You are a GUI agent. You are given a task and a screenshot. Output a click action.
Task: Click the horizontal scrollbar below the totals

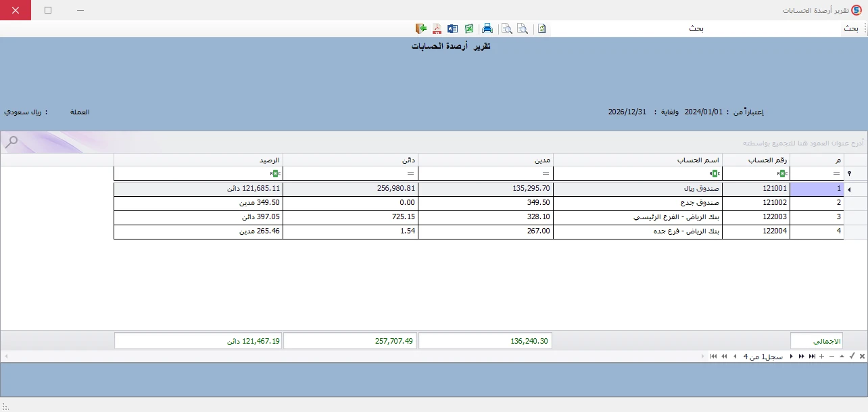point(355,356)
